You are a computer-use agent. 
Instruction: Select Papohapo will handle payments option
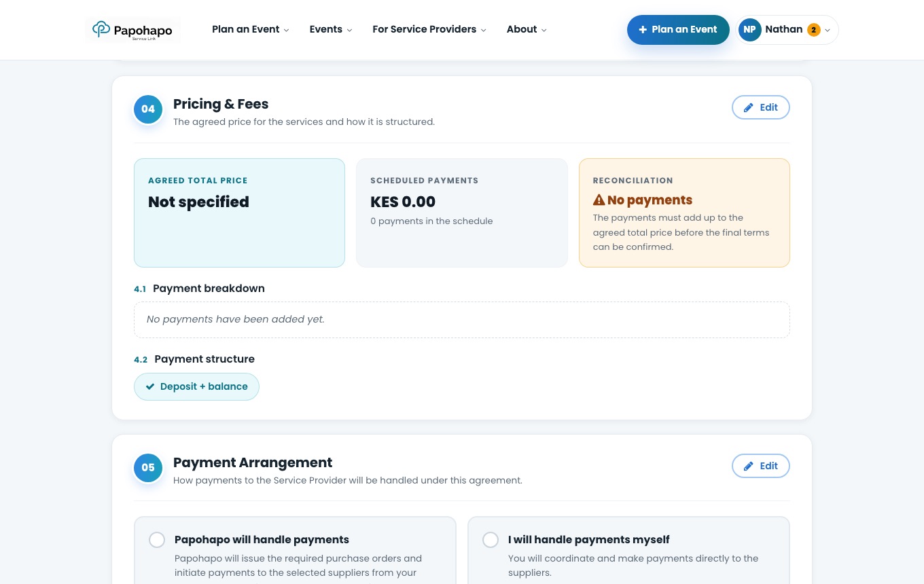click(157, 540)
